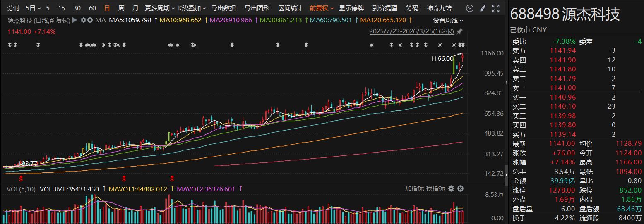Select the 周 weekly period tab
This screenshot has height=224, width=644.
click(x=121, y=8)
